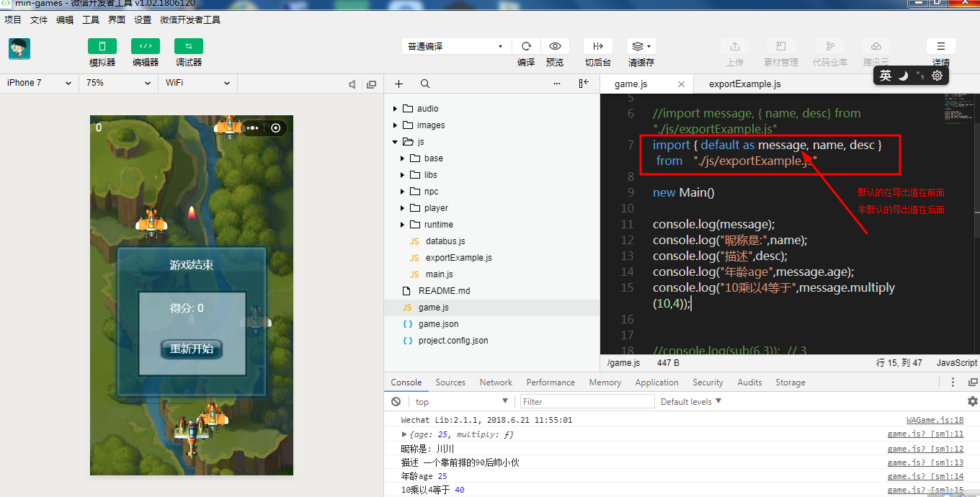980x497 pixels.
Task: Open game.json in the file tree
Action: pos(438,323)
